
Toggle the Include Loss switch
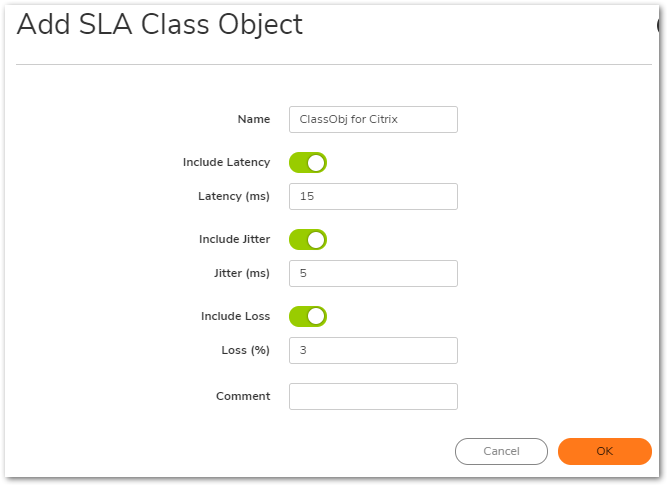coord(308,317)
